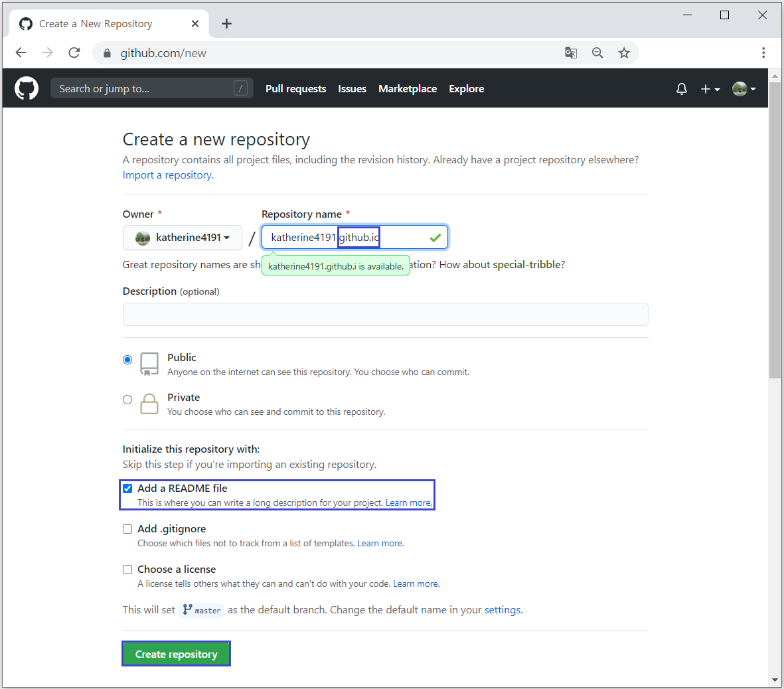Click the scrollbar down arrow
Screen dimensions: 784x689
click(x=775, y=680)
